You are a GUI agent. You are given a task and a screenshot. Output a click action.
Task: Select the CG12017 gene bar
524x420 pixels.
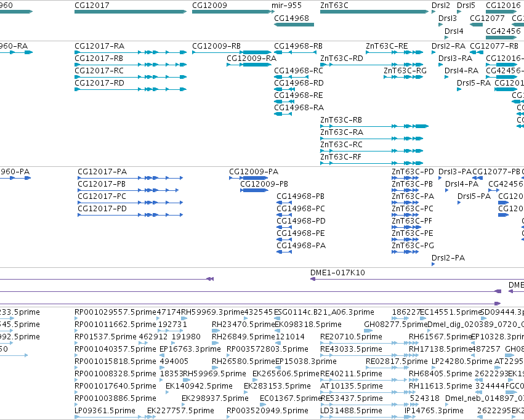[131, 12]
